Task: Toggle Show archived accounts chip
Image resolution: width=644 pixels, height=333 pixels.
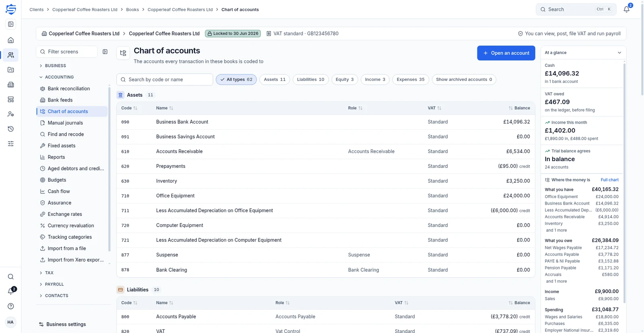Action: 464,79
